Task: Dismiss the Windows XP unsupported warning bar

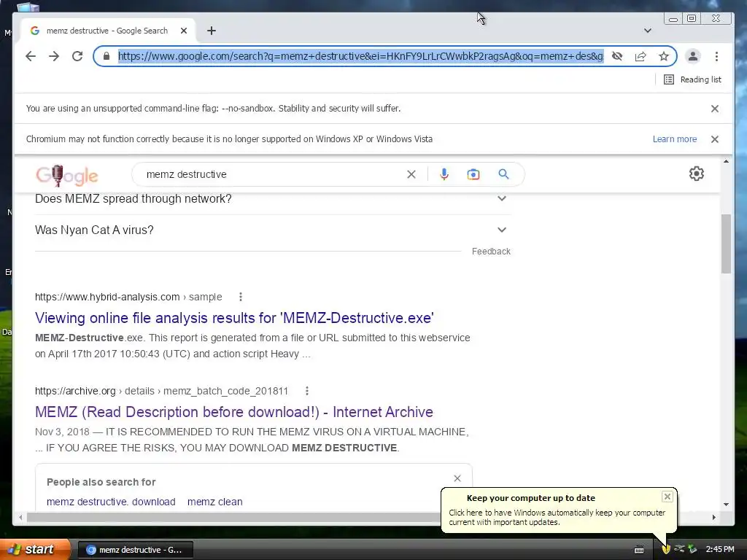Action: point(715,139)
